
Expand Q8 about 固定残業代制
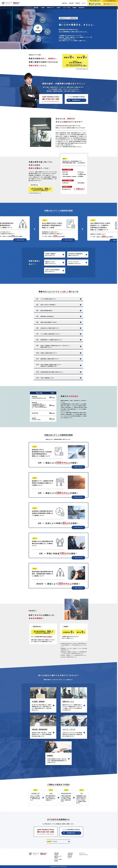(59, 340)
